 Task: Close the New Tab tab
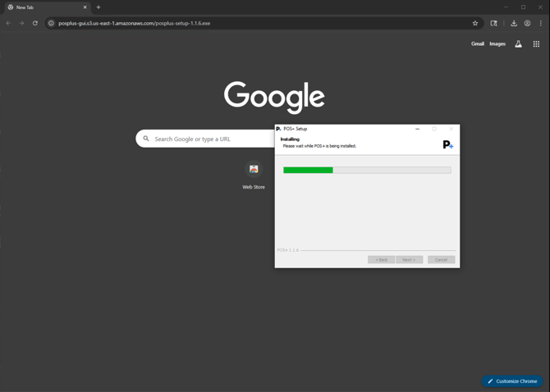tap(85, 7)
